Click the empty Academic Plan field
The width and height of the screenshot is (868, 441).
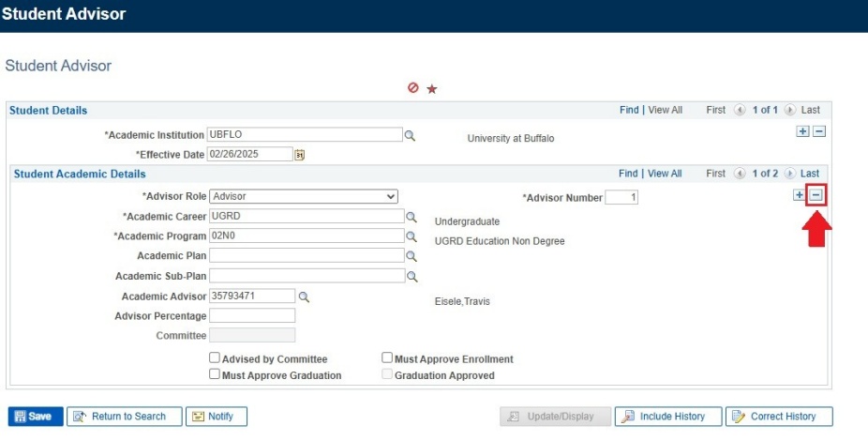(x=307, y=255)
